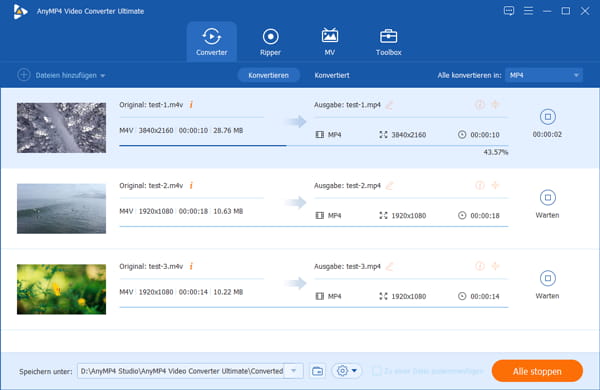Screen dimensions: 600x390
Task: Open the feedback chat icon
Action: click(509, 11)
